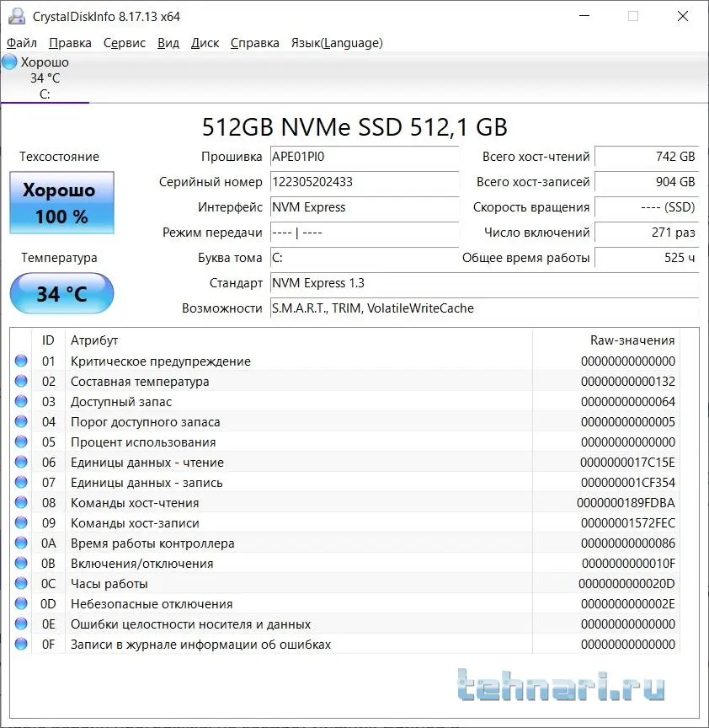Click the 34 °C temperature button
709x728 pixels.
pyautogui.click(x=61, y=293)
